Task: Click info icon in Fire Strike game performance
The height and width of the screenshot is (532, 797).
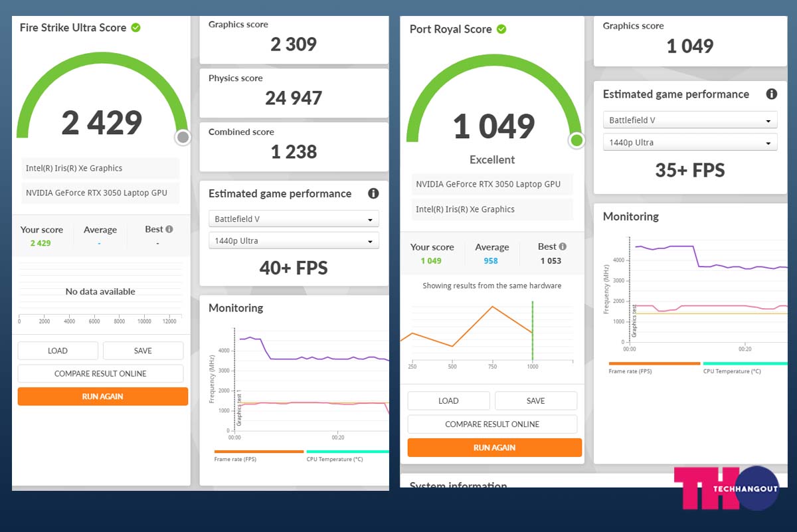Action: 373,193
